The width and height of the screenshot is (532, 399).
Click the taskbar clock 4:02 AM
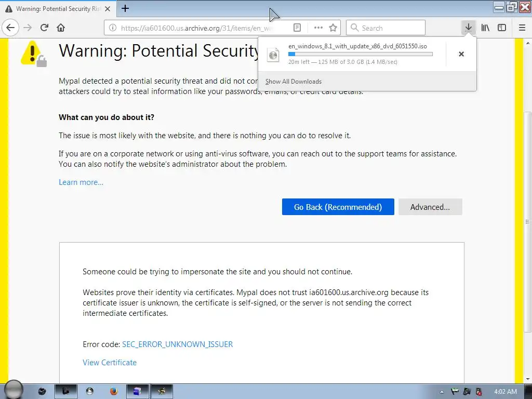point(506,392)
